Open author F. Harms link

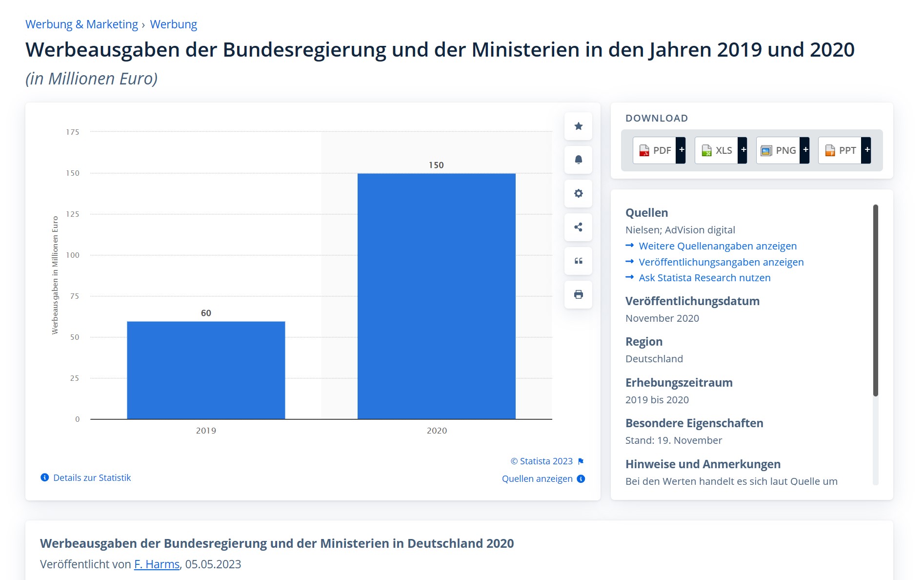pos(157,564)
